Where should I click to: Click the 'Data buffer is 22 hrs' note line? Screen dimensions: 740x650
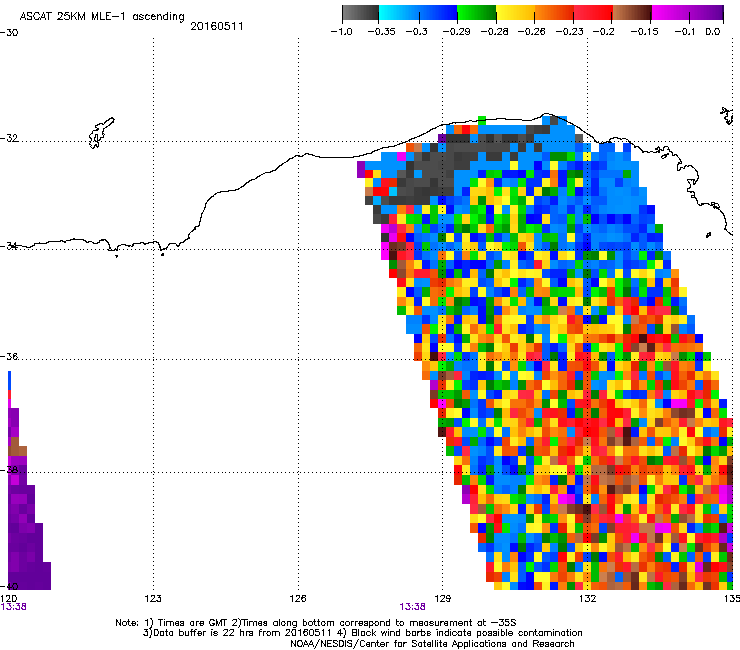362,633
